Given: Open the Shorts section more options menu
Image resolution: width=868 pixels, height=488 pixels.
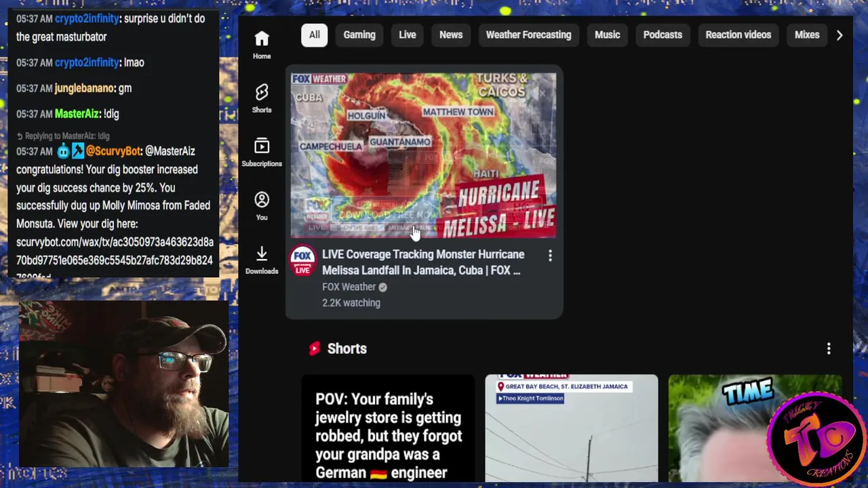Looking at the screenshot, I should (828, 348).
